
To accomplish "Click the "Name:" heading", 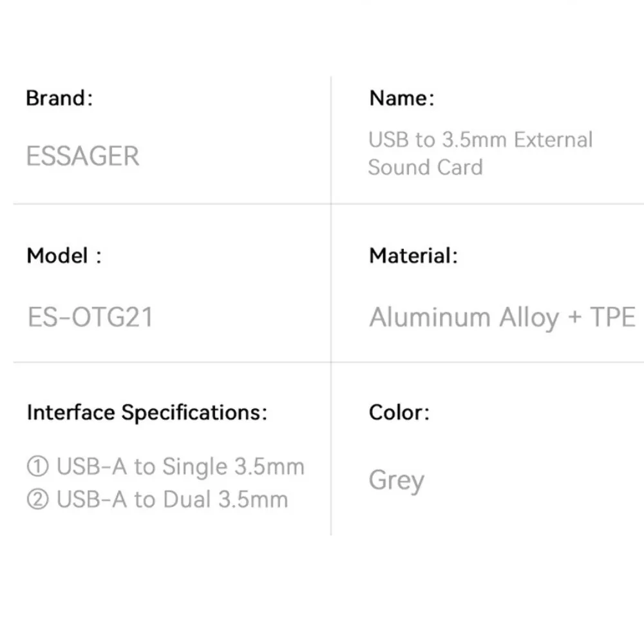I will (x=401, y=99).
